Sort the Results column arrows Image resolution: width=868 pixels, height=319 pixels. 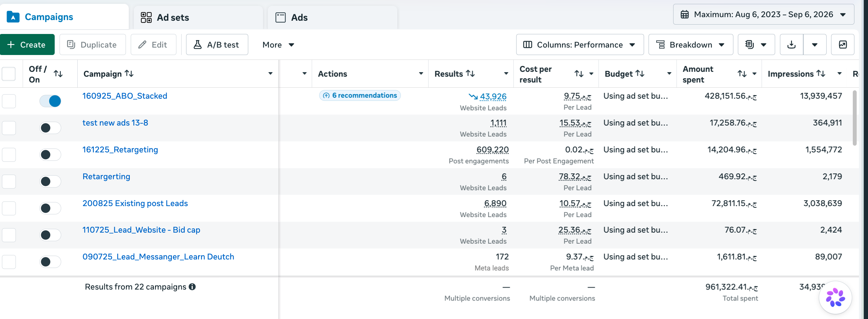click(470, 73)
